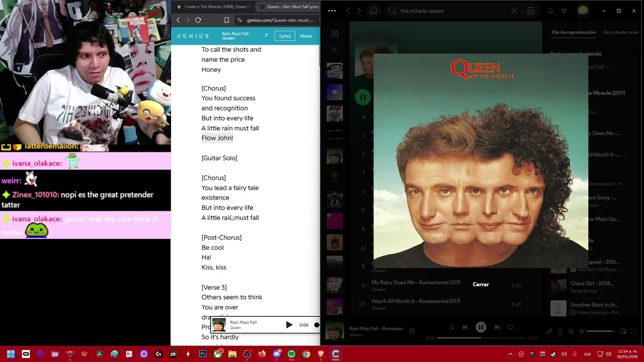Open Spotify Home
The height and width of the screenshot is (362, 644).
coord(373,11)
